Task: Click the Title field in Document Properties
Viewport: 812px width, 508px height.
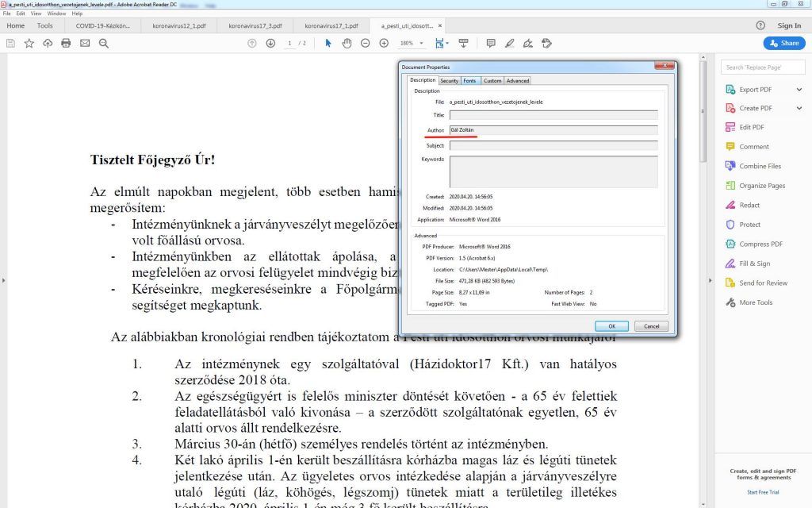Action: (x=553, y=115)
